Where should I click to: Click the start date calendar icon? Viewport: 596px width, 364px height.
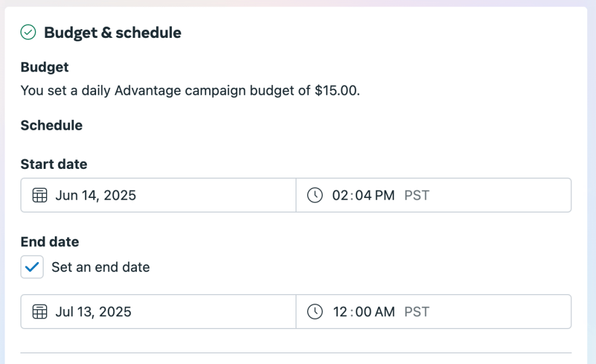(40, 195)
